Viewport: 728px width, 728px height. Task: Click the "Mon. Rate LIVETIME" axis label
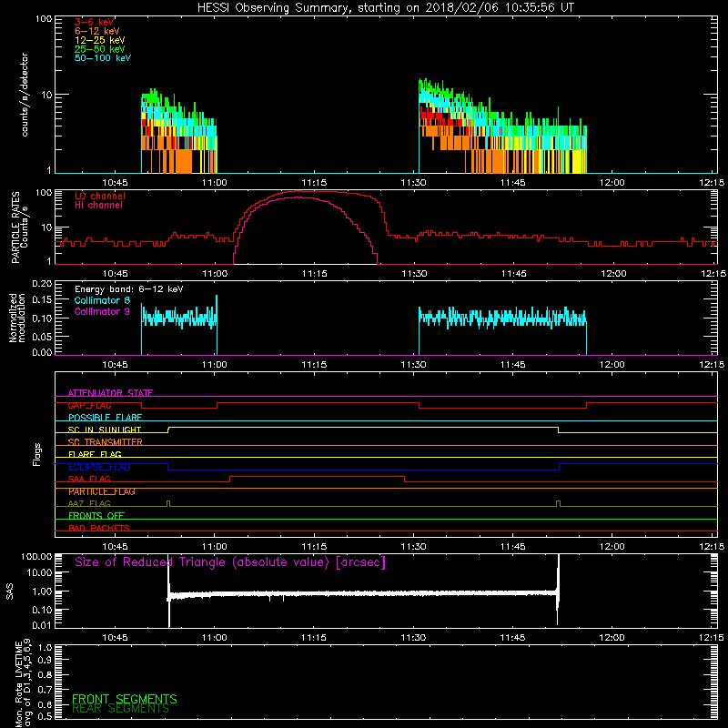18,684
